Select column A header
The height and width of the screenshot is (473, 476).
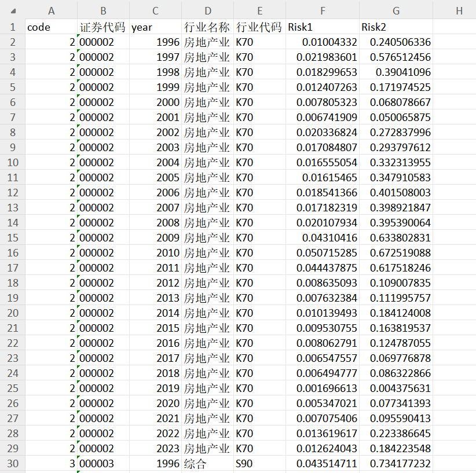coord(51,10)
